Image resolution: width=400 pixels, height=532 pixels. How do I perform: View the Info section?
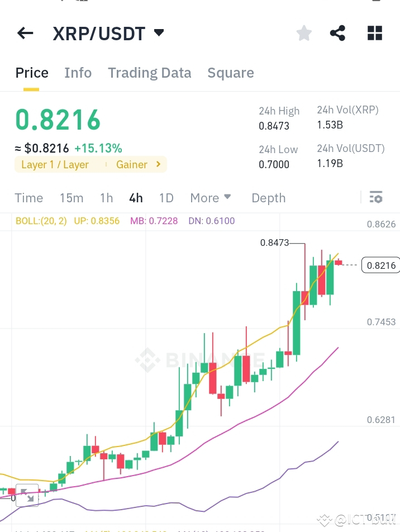tap(78, 73)
